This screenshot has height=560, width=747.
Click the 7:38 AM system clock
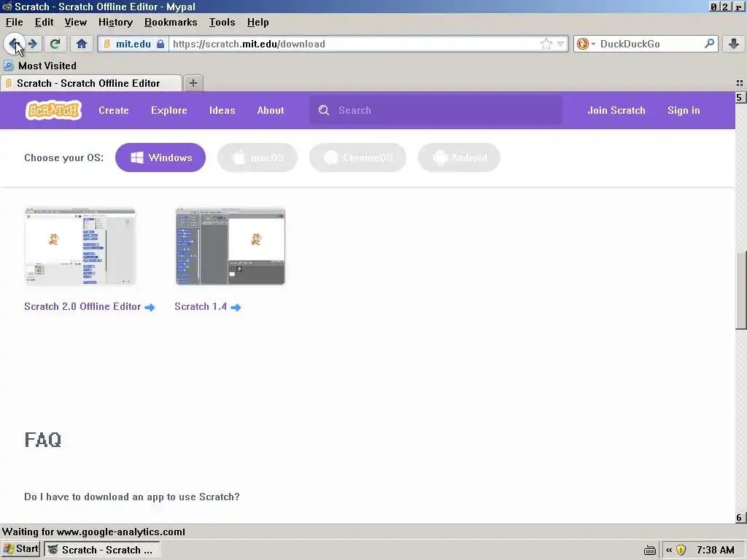click(715, 550)
